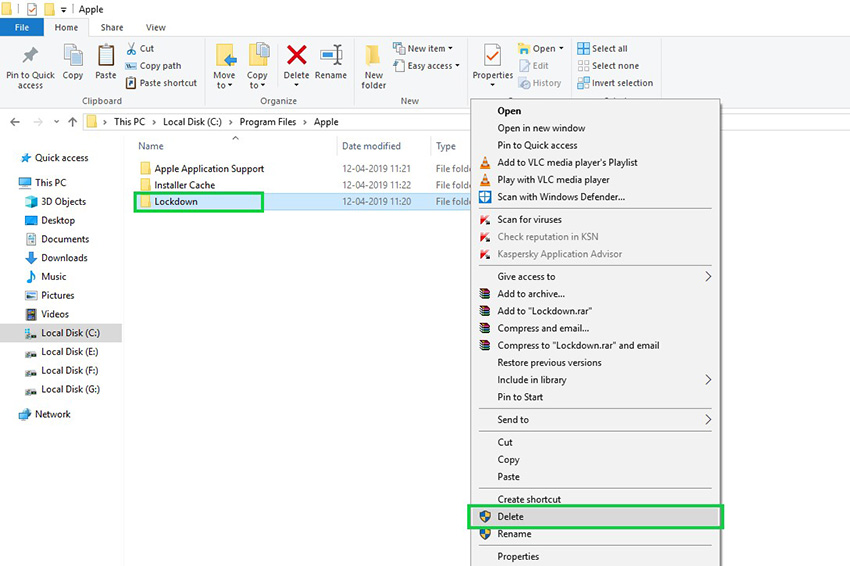This screenshot has width=850, height=566.
Task: Click the red X Delete ribbon icon
Action: (x=296, y=58)
